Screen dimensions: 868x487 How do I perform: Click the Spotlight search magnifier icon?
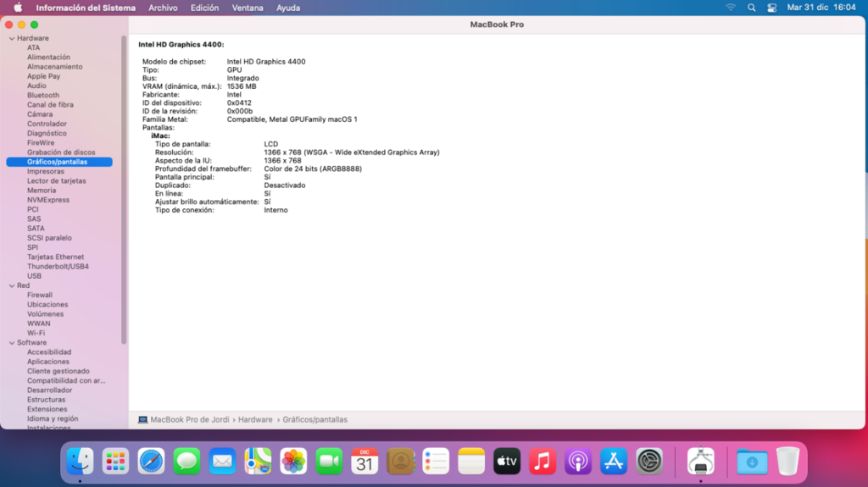pyautogui.click(x=751, y=8)
